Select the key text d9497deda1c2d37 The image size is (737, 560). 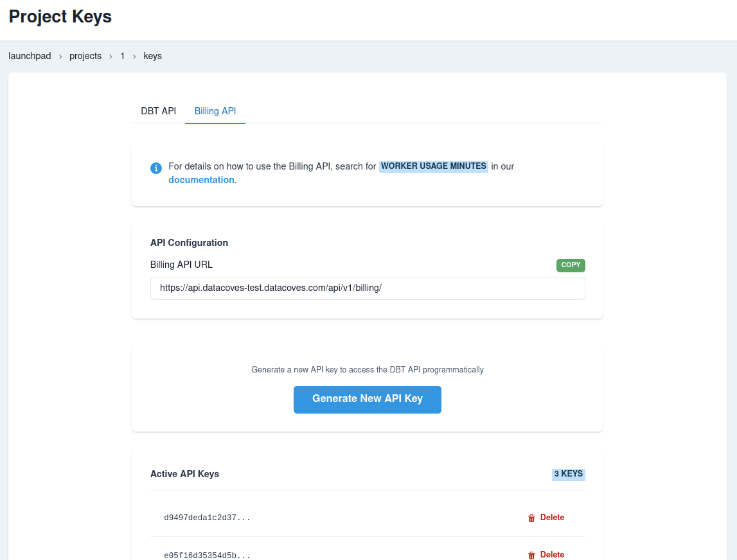pos(207,518)
